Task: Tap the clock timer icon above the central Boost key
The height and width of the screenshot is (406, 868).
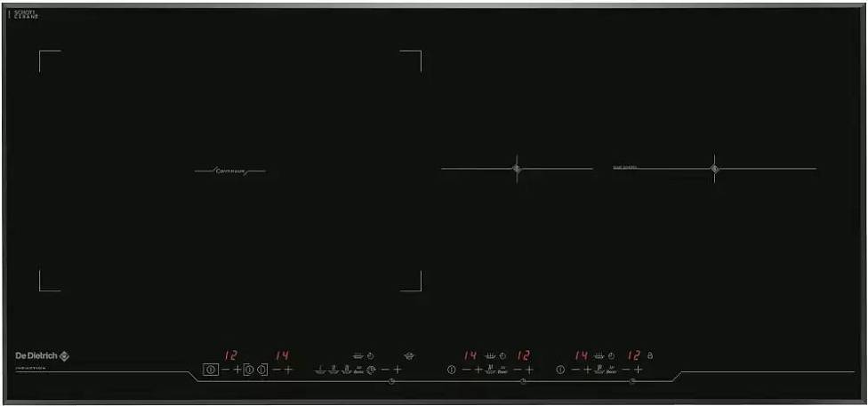Action: 370,355
